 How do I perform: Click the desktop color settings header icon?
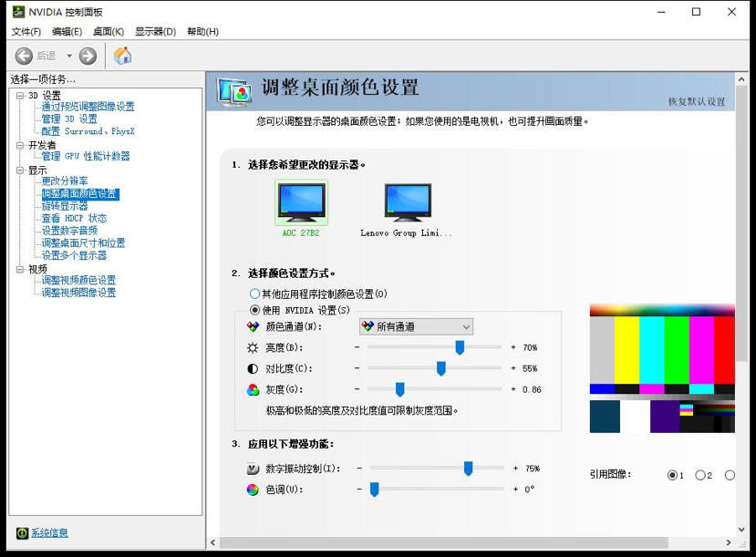233,91
